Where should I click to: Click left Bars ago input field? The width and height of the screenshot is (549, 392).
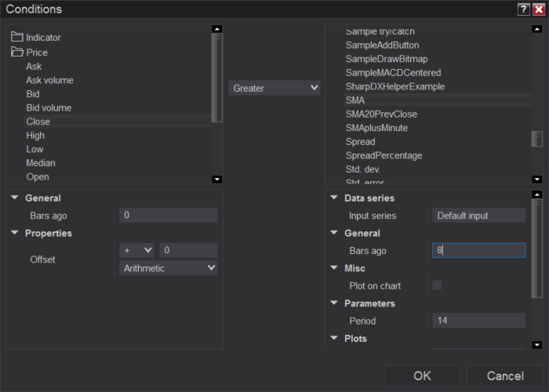pos(168,215)
